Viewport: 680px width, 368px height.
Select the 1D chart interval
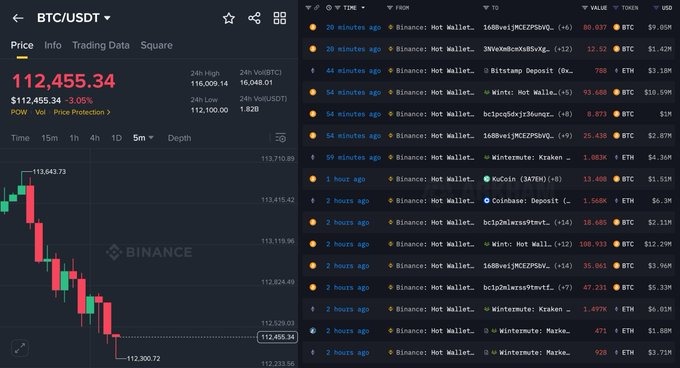[116, 138]
